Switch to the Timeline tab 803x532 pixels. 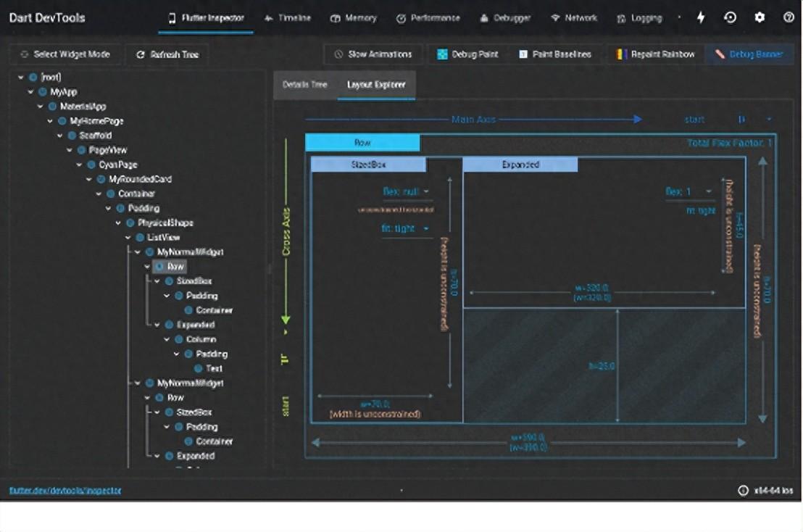(287, 18)
